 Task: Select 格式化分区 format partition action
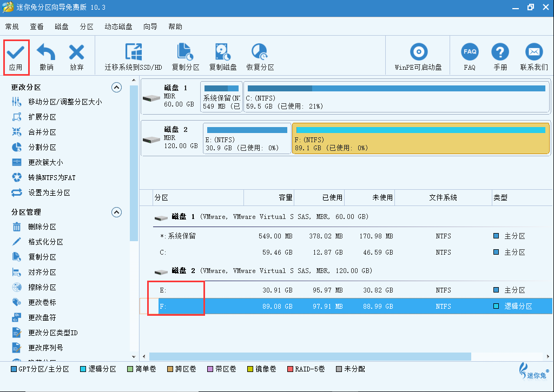[37, 242]
